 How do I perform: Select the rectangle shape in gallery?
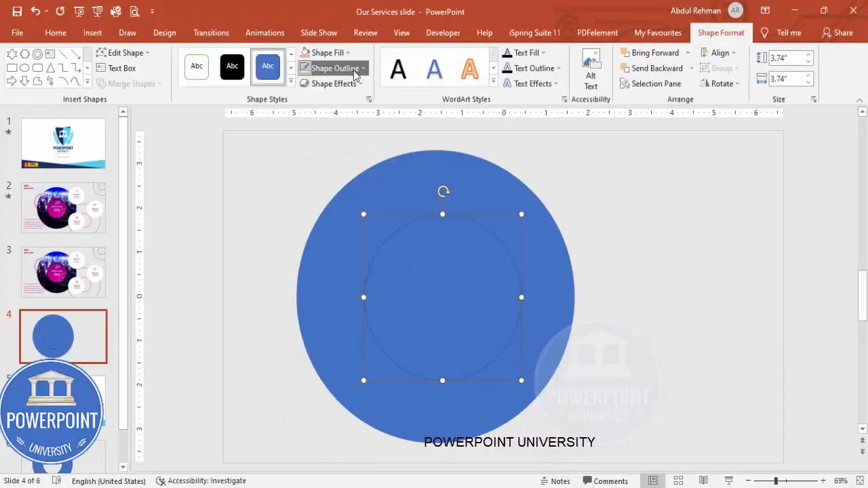[12, 68]
